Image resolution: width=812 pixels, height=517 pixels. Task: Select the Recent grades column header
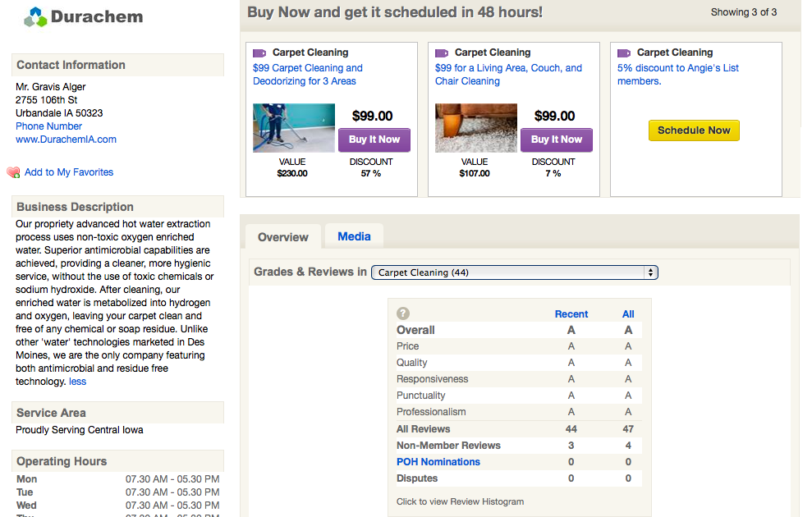click(x=571, y=314)
